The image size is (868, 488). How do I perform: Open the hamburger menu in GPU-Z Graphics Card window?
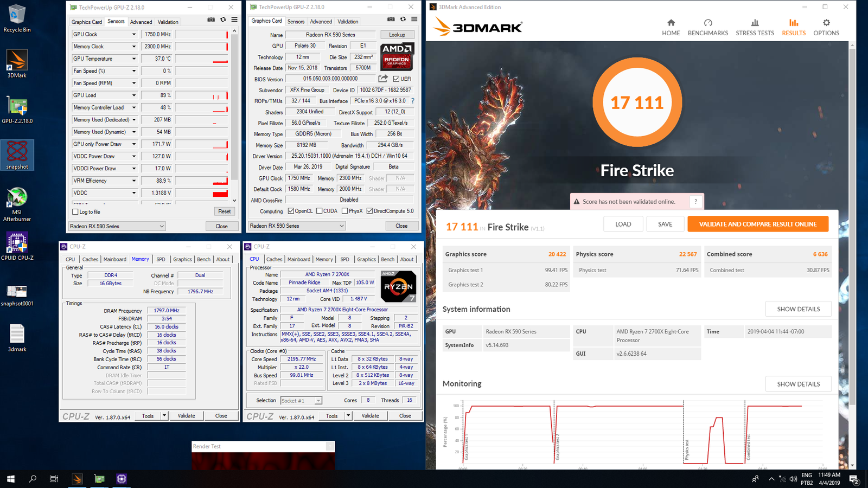[414, 19]
